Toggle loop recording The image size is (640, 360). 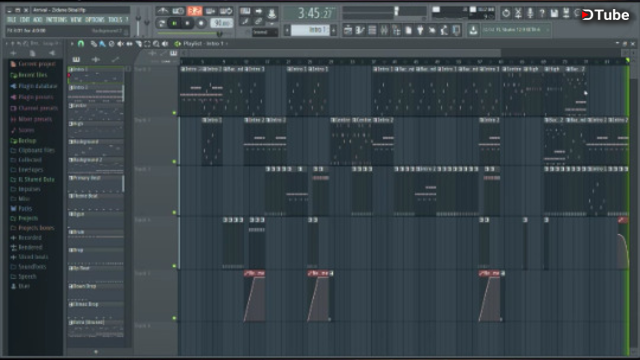(x=226, y=11)
